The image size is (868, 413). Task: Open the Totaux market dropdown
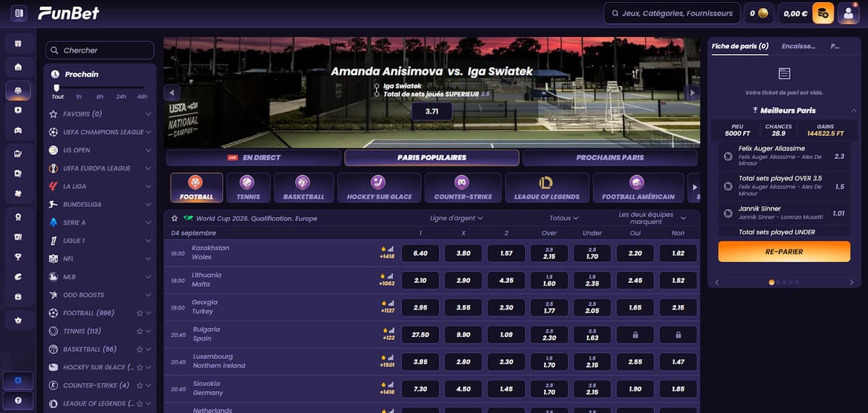564,218
